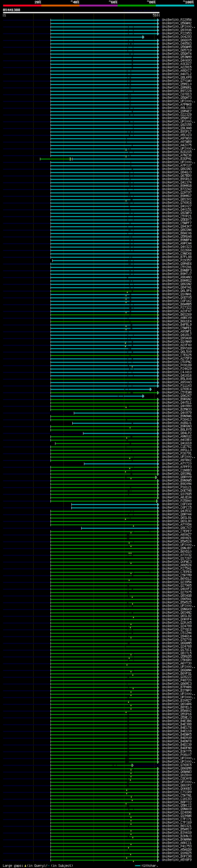Select hit label UniRef100_Q9LHA8
The width and height of the screenshot is (197, 868).
177,128
